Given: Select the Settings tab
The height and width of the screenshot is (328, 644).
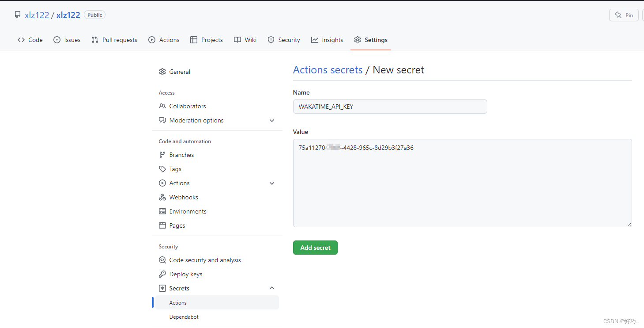Looking at the screenshot, I should 371,40.
